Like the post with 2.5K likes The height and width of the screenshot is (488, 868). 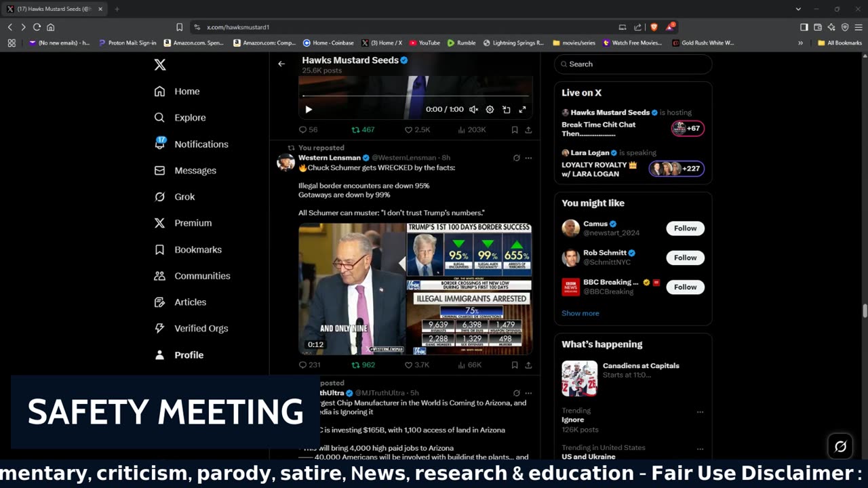pyautogui.click(x=417, y=129)
